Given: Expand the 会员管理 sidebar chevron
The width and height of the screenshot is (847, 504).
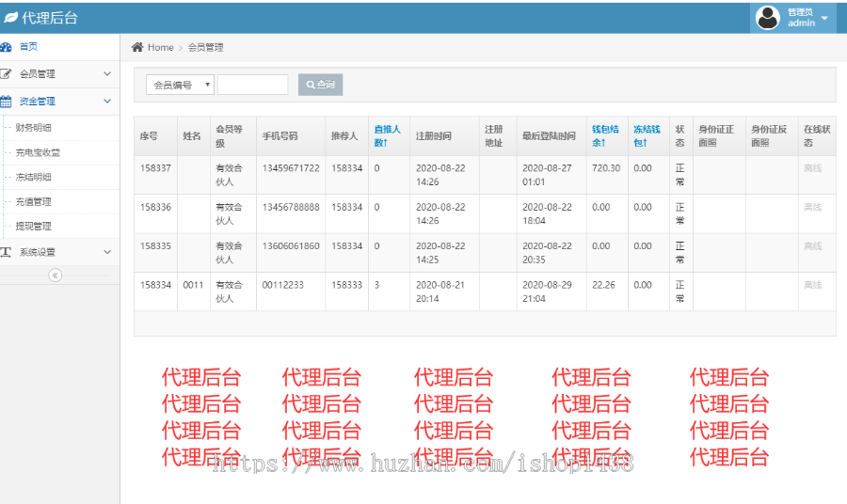Looking at the screenshot, I should 107,74.
